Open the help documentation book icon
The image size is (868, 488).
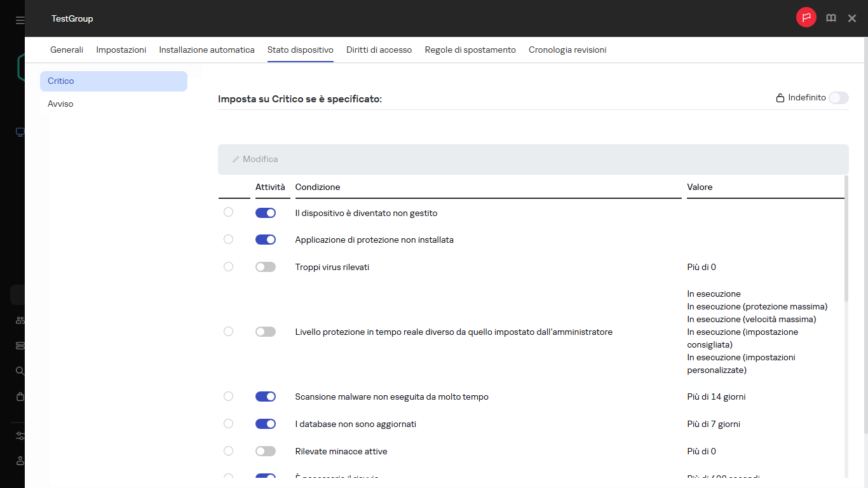(831, 18)
